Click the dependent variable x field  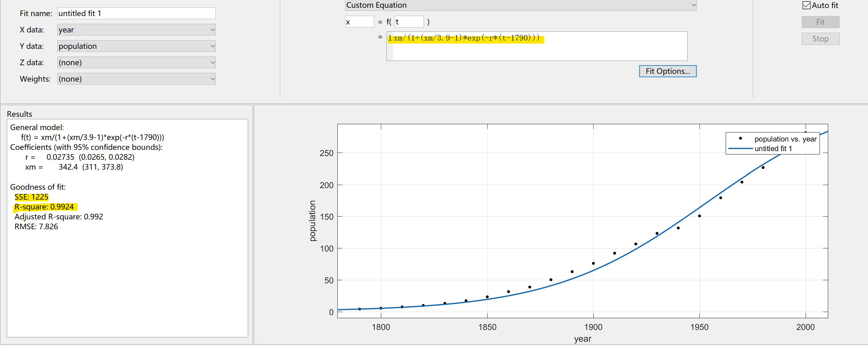[359, 22]
